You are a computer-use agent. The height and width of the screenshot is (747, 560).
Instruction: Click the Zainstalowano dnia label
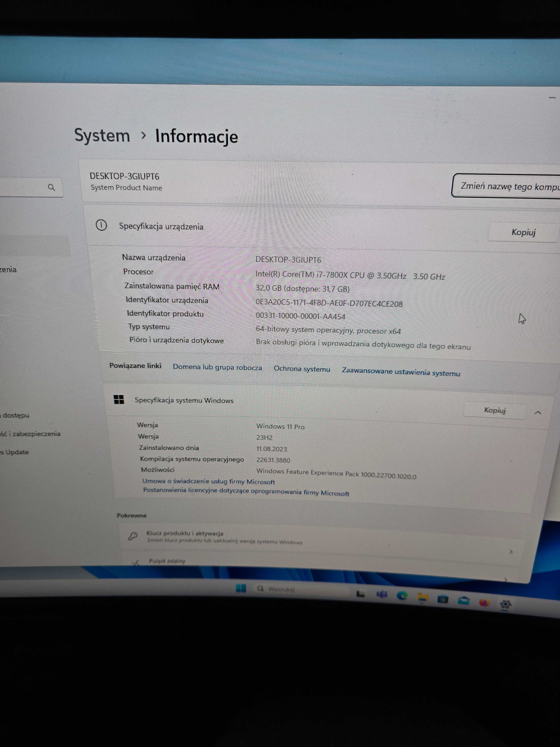169,448
